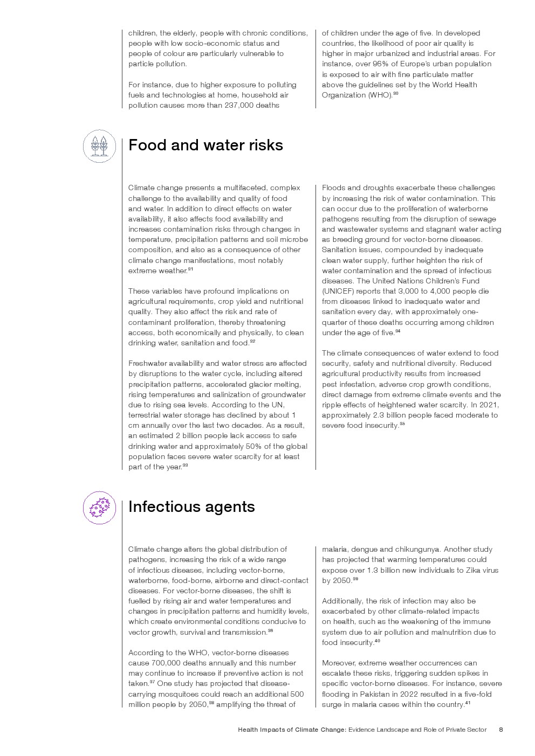
Task: Open footnote 39 after the Zika virus sentence
Action: click(x=355, y=579)
